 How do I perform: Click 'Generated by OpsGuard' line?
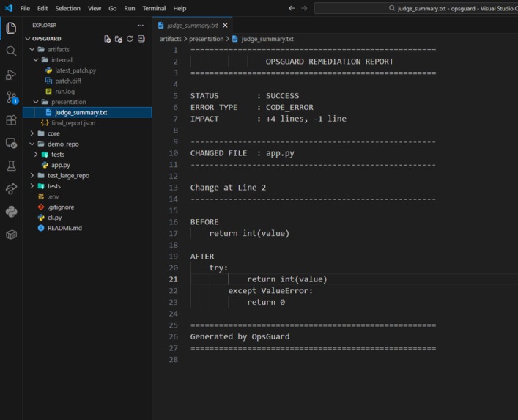point(240,336)
